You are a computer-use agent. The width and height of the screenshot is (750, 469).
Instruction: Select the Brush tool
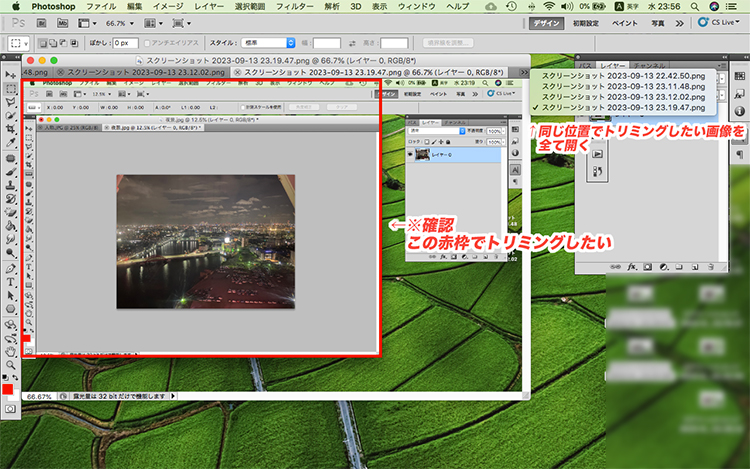10,172
